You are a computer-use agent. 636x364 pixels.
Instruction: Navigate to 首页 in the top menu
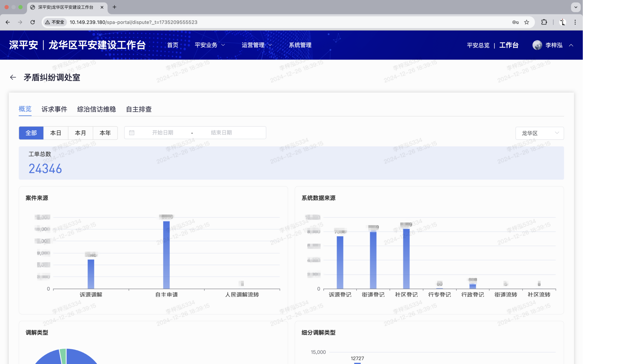tap(173, 45)
